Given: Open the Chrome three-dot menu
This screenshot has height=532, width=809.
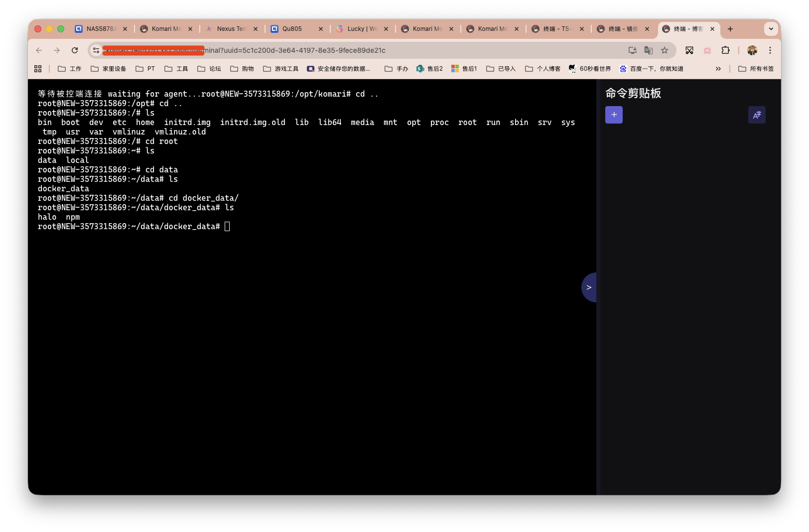Looking at the screenshot, I should 770,50.
